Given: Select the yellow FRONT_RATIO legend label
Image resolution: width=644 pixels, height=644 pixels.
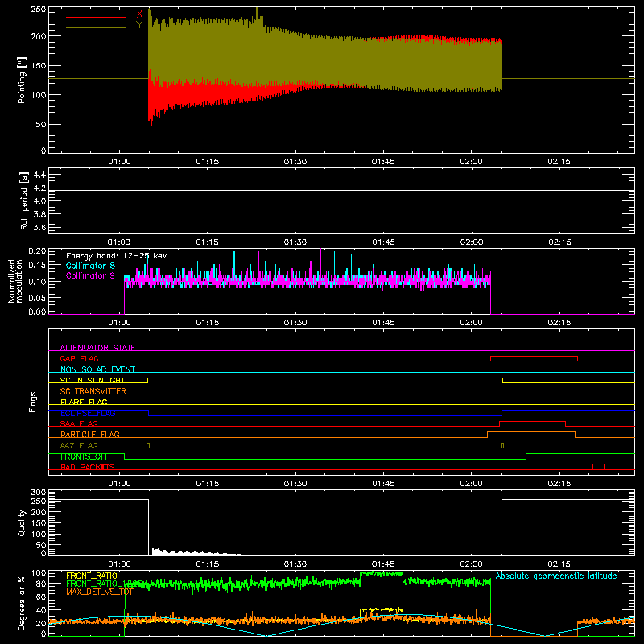Looking at the screenshot, I should [92, 576].
